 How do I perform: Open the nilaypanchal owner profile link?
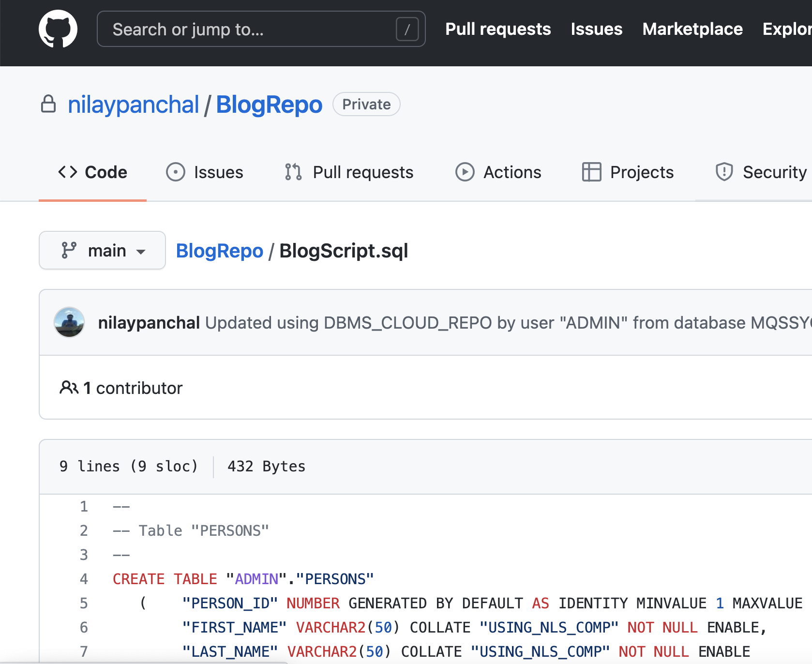pyautogui.click(x=133, y=105)
